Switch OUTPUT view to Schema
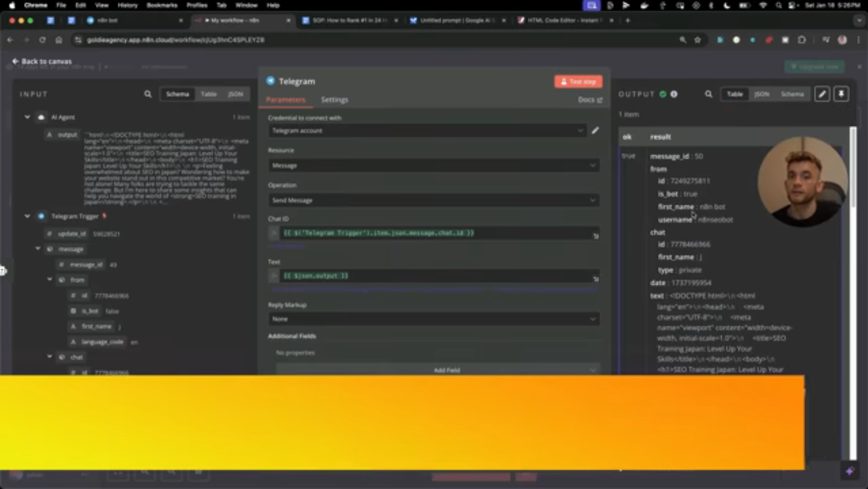 point(792,94)
